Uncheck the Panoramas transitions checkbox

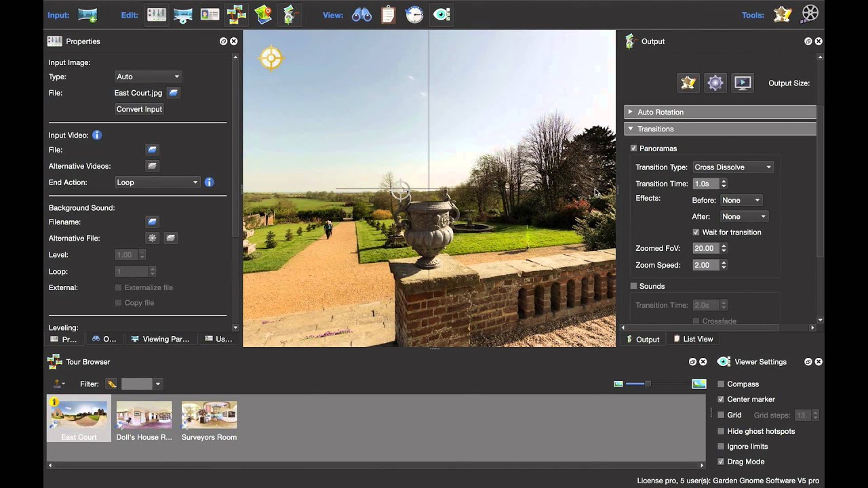[633, 148]
